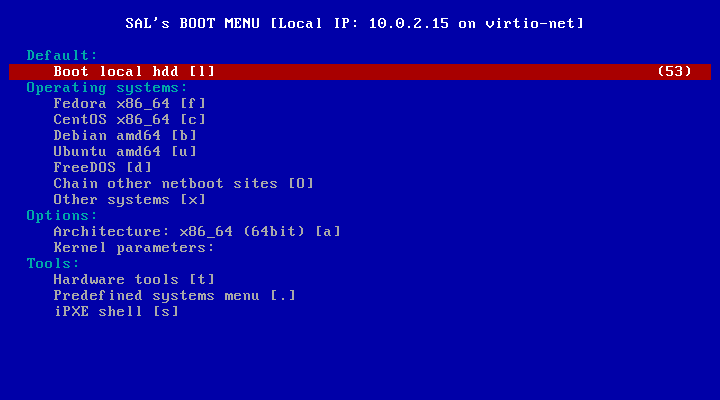Click the Tools section heading
This screenshot has width=720, height=400.
[x=53, y=264]
